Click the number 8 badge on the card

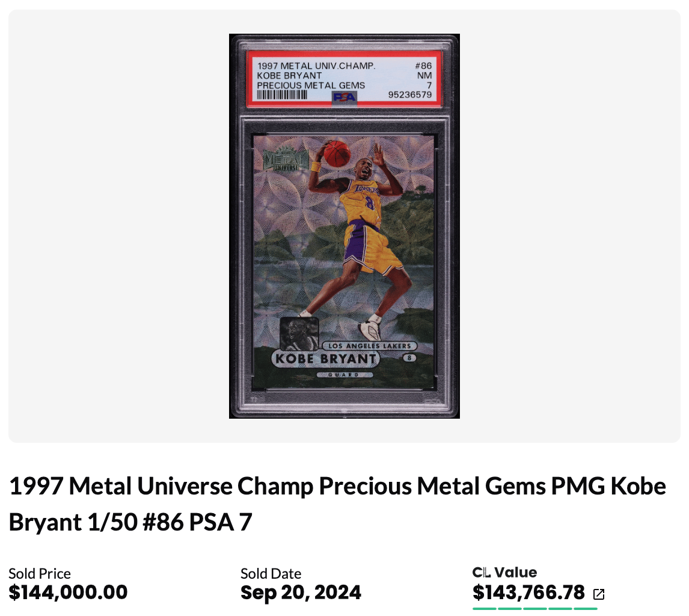(x=409, y=357)
